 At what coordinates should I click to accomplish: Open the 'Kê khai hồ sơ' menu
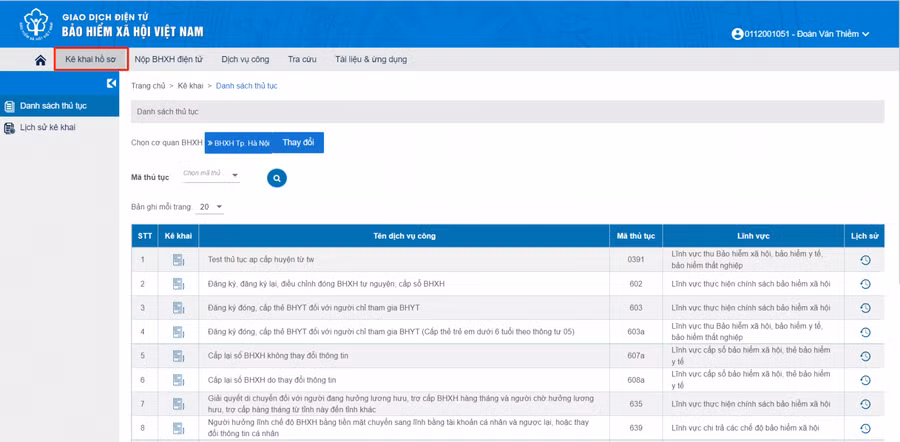91,60
